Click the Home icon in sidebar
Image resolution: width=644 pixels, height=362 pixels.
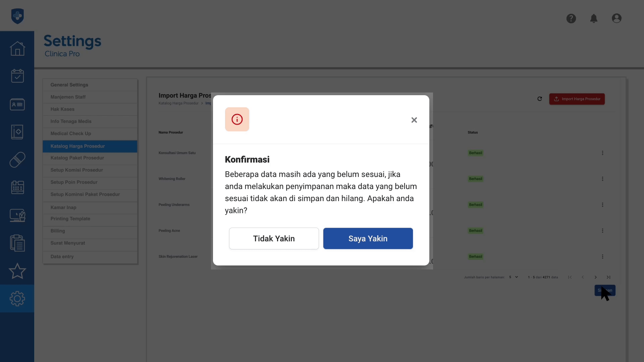[x=17, y=49]
